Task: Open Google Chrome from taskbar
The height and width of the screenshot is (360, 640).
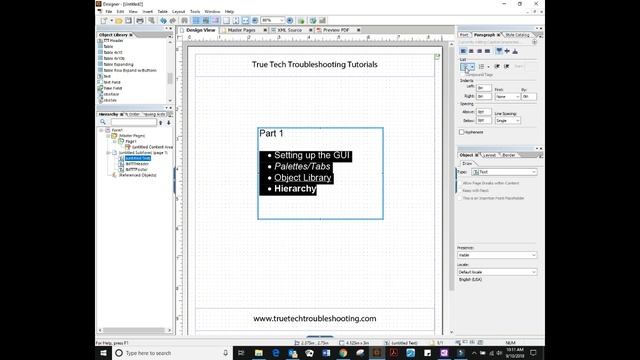Action: [x=343, y=353]
